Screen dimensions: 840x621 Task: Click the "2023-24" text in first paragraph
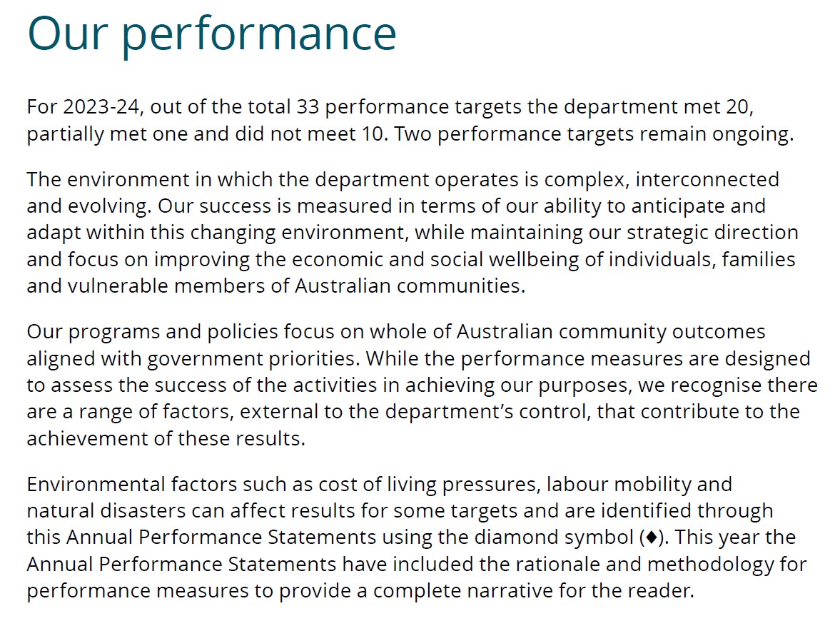102,106
